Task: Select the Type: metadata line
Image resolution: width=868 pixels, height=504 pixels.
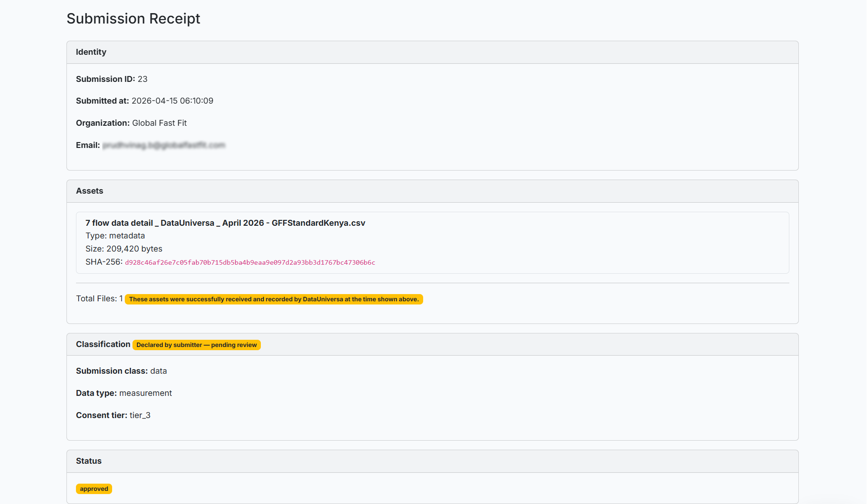Action: (115, 236)
